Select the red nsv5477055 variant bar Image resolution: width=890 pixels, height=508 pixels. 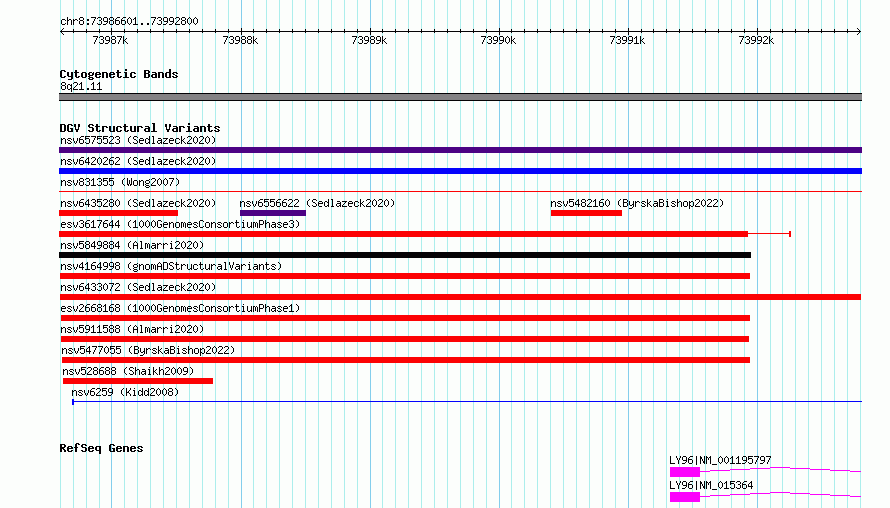pyautogui.click(x=406, y=360)
